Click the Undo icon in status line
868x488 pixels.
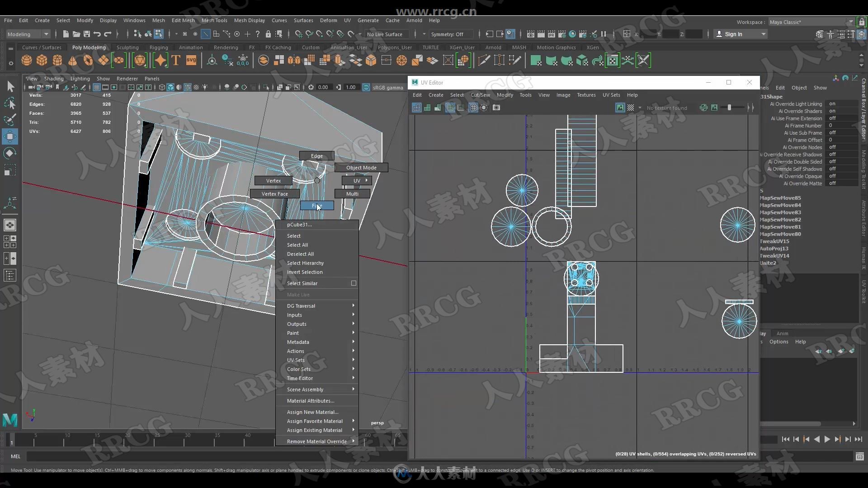[x=97, y=34]
